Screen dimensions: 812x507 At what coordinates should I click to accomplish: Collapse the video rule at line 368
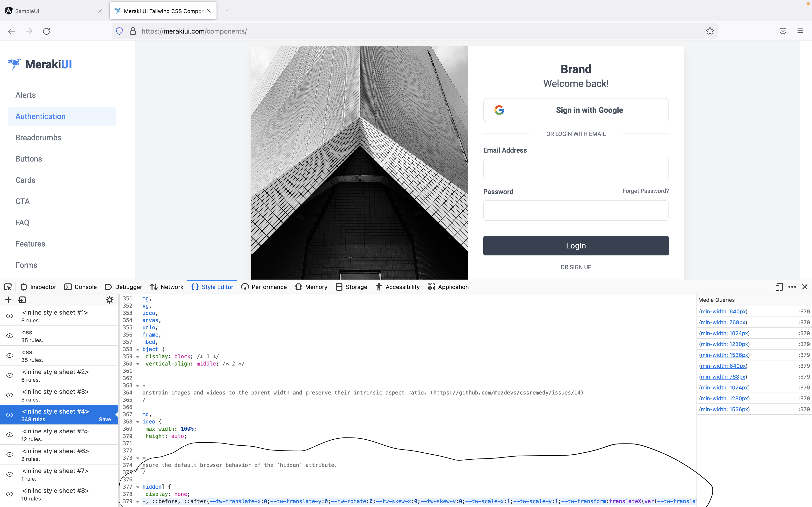click(x=138, y=422)
